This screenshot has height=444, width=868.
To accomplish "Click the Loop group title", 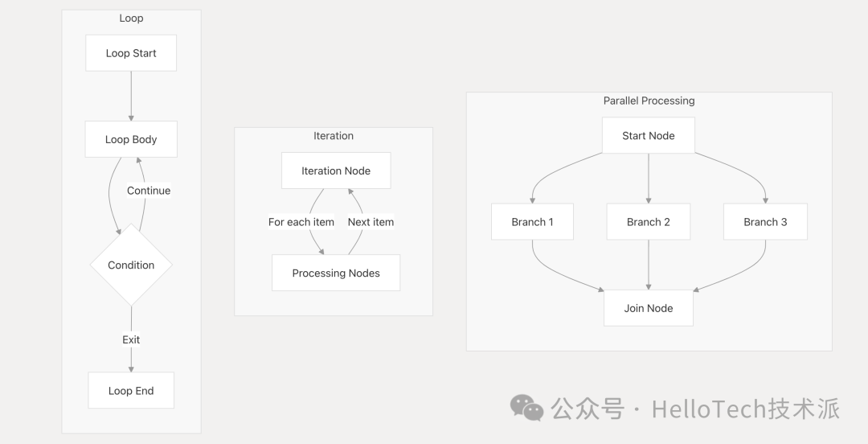I will point(131,18).
